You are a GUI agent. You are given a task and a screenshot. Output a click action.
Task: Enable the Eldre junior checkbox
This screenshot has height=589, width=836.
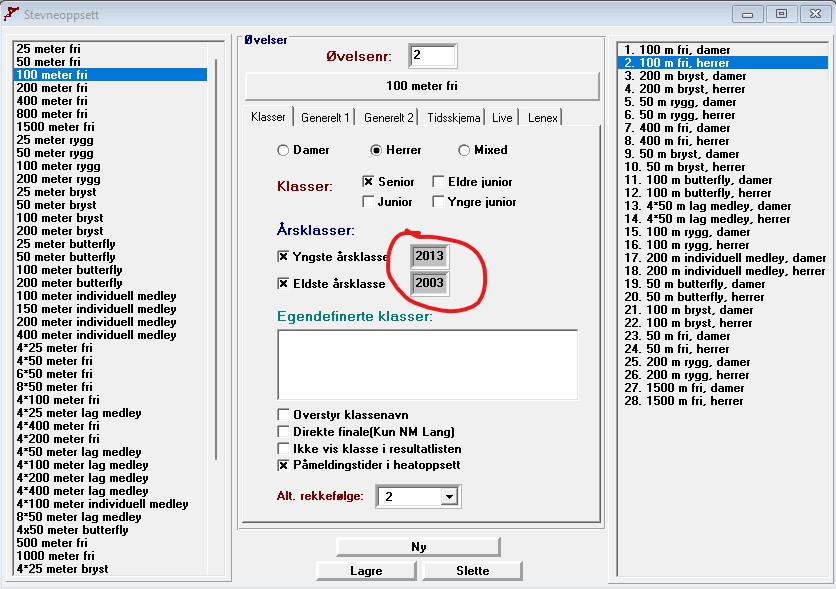pyautogui.click(x=439, y=182)
